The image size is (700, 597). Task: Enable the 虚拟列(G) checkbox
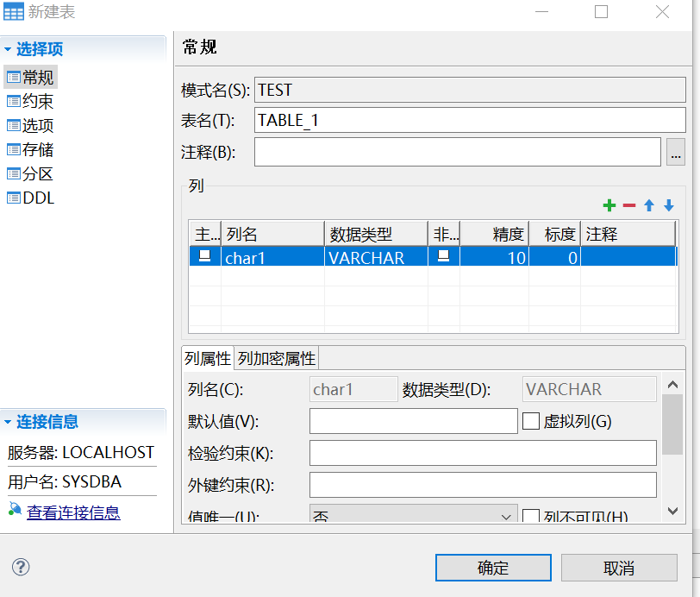click(x=531, y=421)
